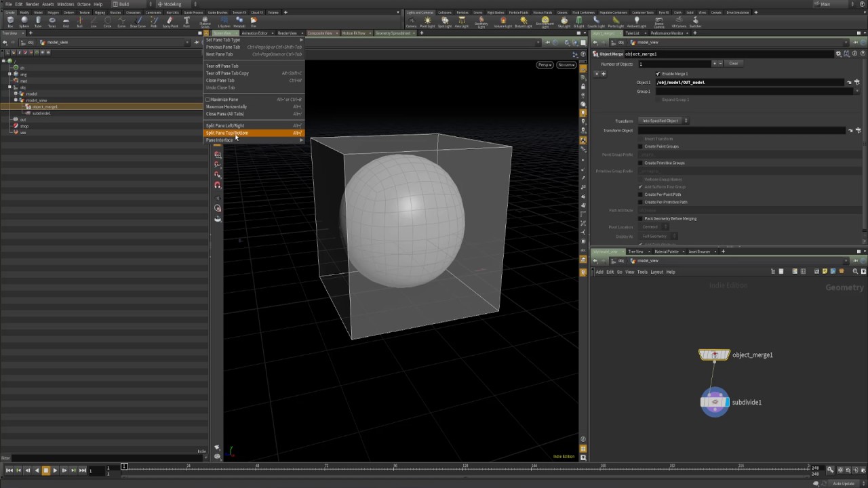
Task: Enable the Create Per-Primitive Path checkbox
Action: pos(640,202)
